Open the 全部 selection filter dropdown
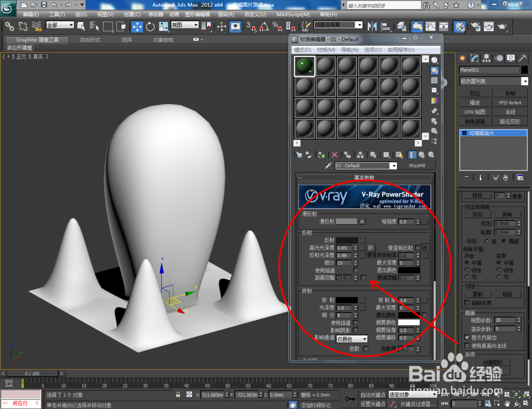This screenshot has height=409, width=532. (x=60, y=25)
